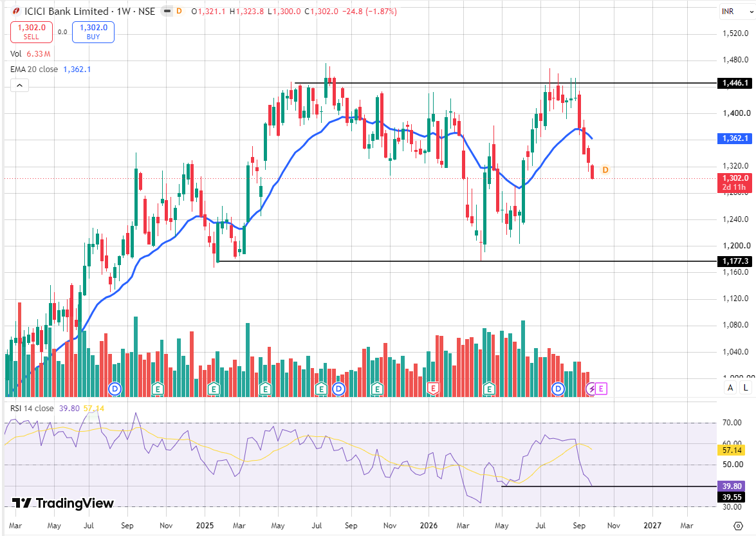Image resolution: width=756 pixels, height=536 pixels.
Task: Open the green earnings marker for October 2025
Action: pos(377,389)
